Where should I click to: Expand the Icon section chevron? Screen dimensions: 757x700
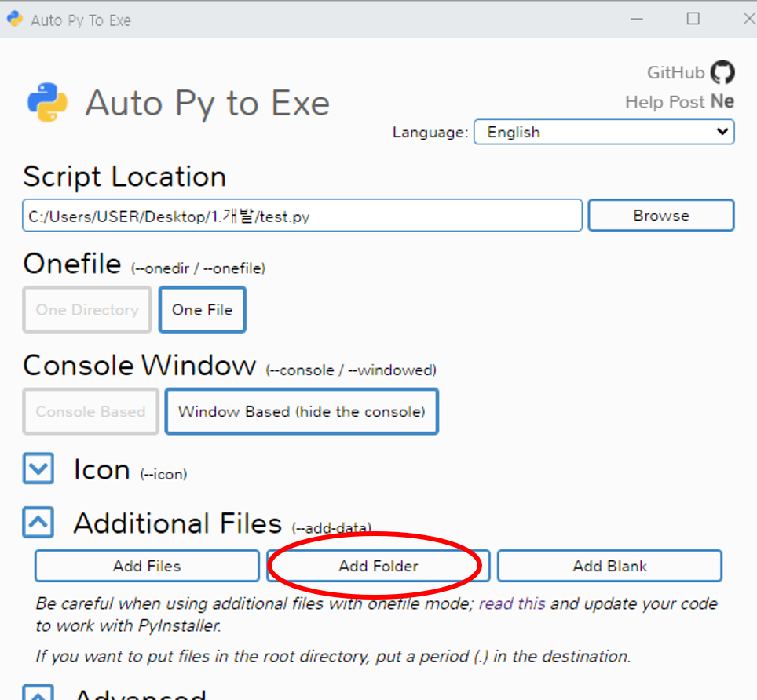point(38,468)
